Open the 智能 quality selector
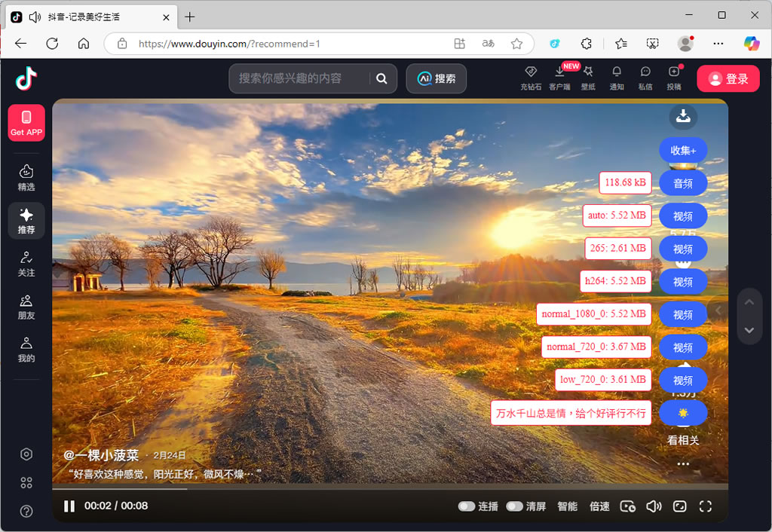Image resolution: width=772 pixels, height=532 pixels. [567, 506]
